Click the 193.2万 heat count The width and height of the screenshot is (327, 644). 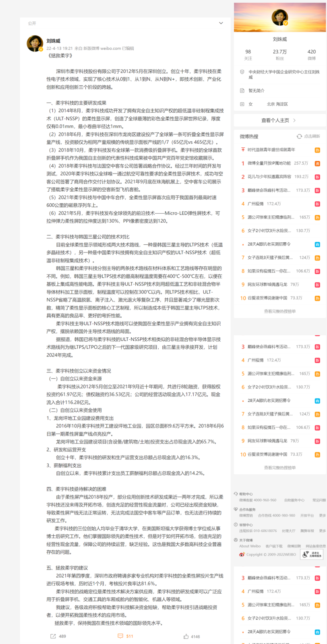tap(302, 177)
